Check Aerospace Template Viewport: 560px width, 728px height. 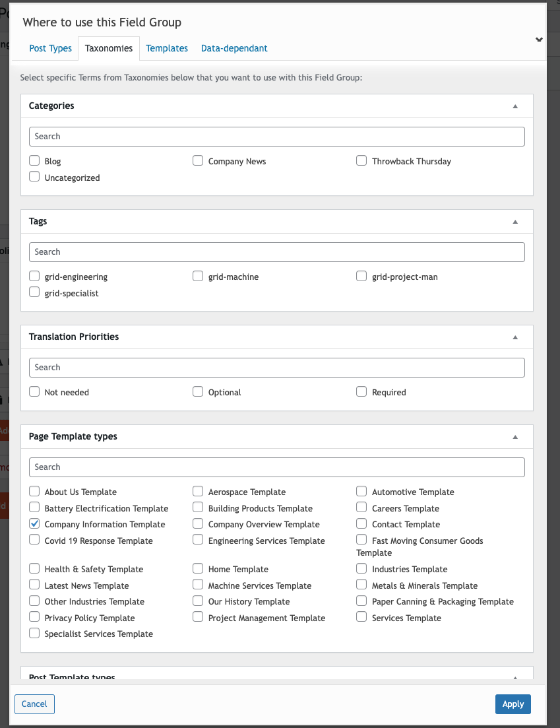coord(198,491)
